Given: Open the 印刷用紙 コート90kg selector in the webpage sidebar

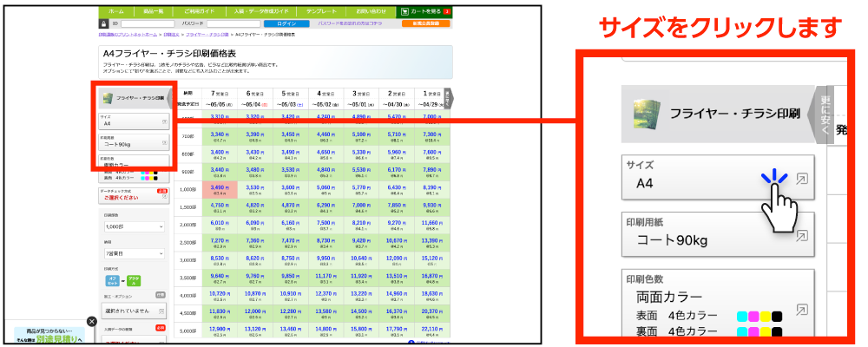Looking at the screenshot, I should [x=134, y=141].
